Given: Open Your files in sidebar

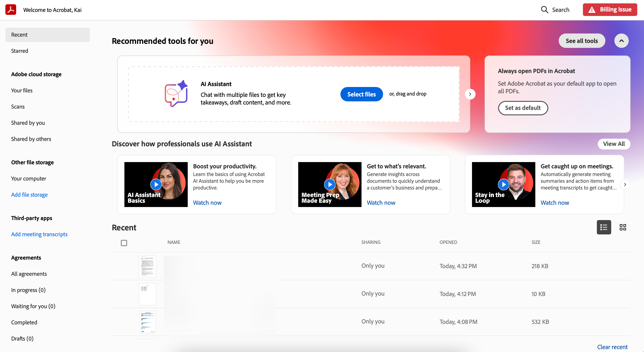Looking at the screenshot, I should 22,90.
